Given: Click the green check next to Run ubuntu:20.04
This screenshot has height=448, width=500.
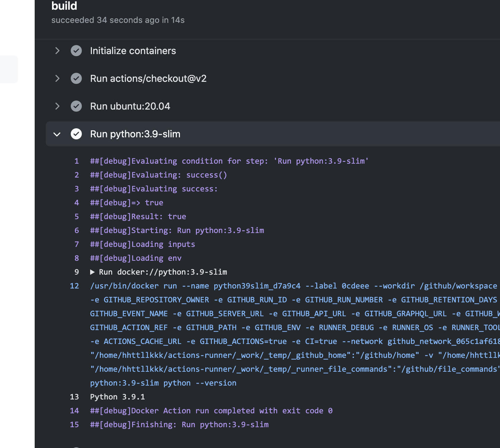Looking at the screenshot, I should coord(76,106).
